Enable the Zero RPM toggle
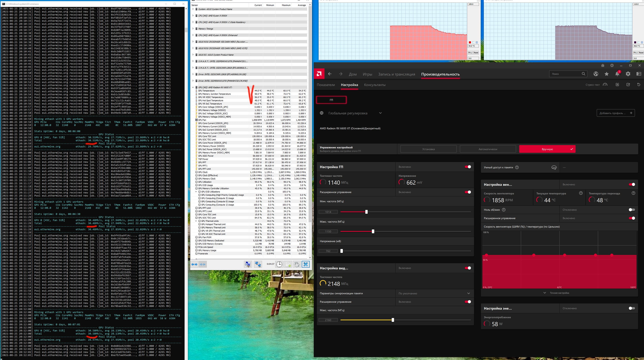The width and height of the screenshot is (644, 360). pos(632,210)
